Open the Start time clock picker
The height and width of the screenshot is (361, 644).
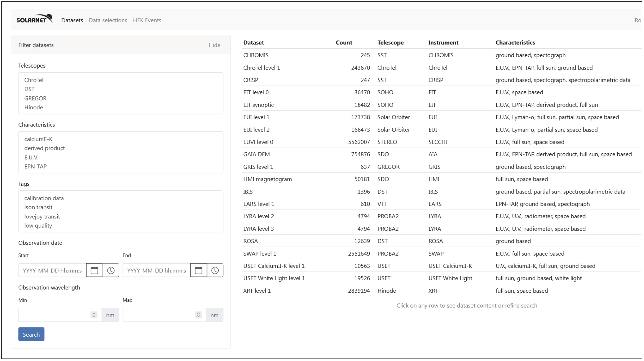click(111, 270)
